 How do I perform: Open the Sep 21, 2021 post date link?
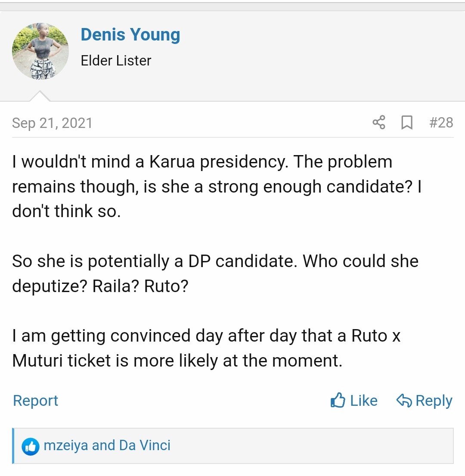[52, 123]
